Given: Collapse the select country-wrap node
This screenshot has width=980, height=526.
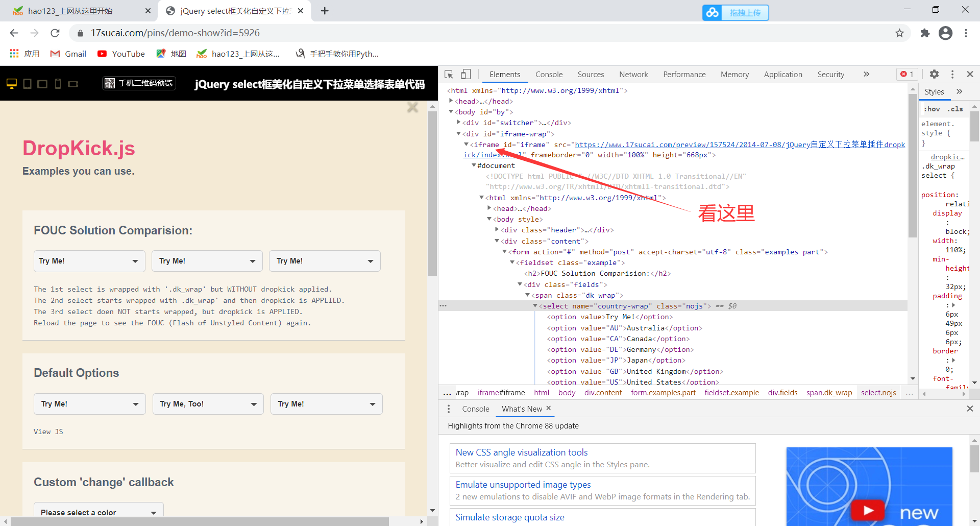Looking at the screenshot, I should (x=535, y=306).
